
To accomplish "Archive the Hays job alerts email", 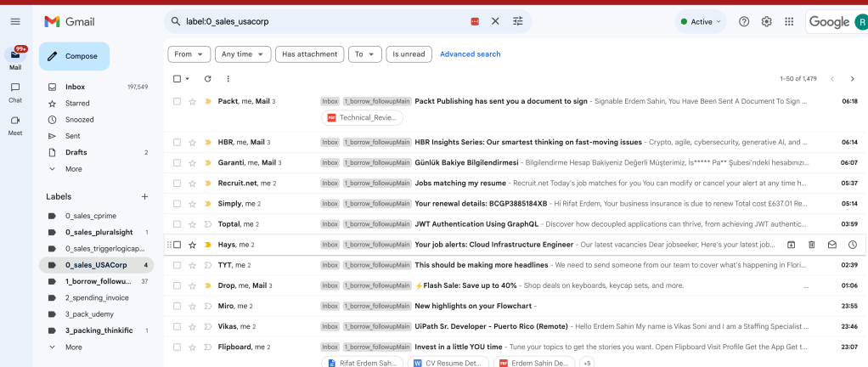I will (792, 245).
